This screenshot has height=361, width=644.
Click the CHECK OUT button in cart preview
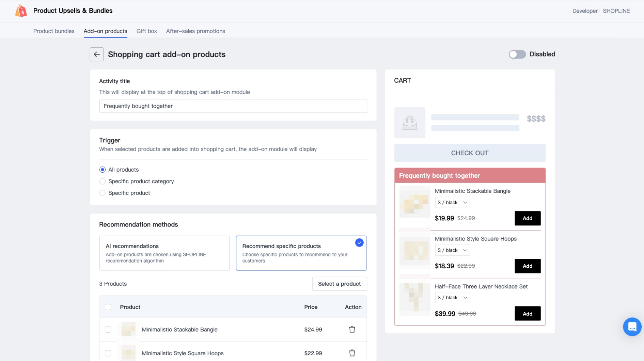(x=469, y=153)
